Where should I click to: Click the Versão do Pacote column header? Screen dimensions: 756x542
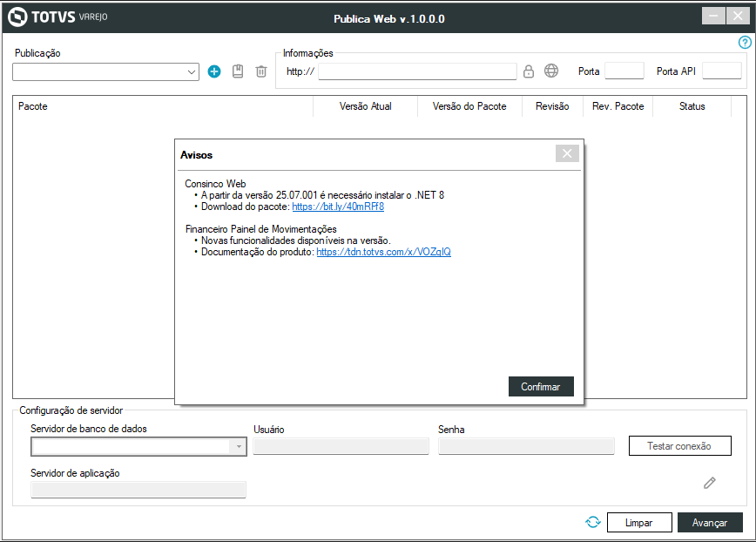(x=469, y=106)
